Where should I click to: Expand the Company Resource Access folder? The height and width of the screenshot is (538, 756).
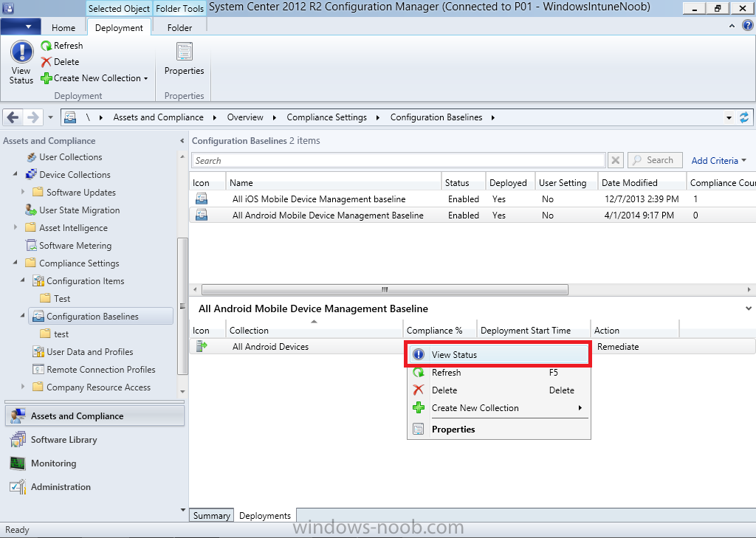pos(23,387)
